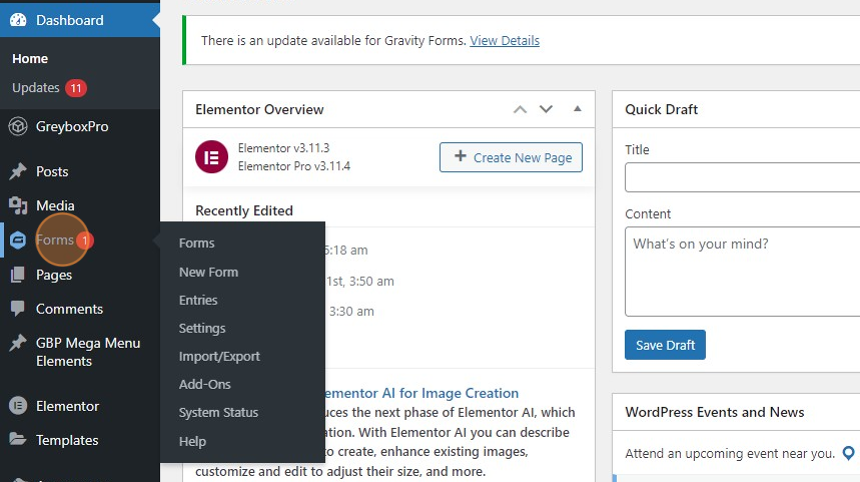The width and height of the screenshot is (860, 482).
Task: Click the Templates folder icon
Action: (18, 440)
